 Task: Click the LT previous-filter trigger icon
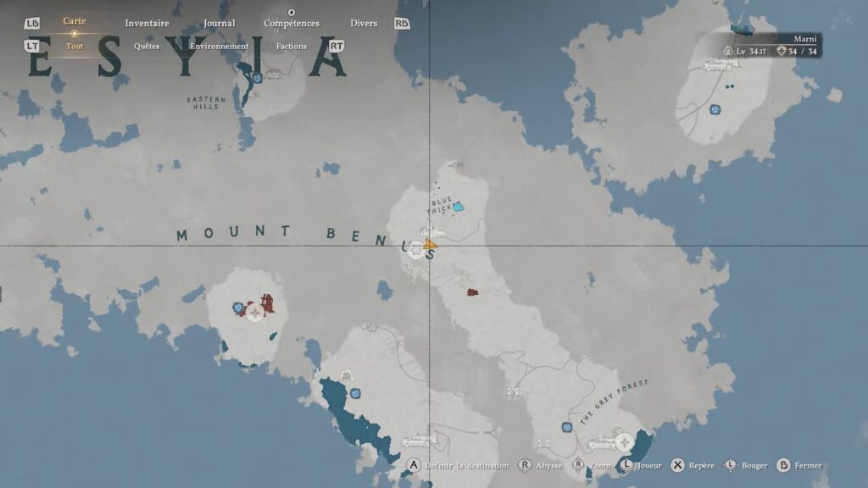32,46
